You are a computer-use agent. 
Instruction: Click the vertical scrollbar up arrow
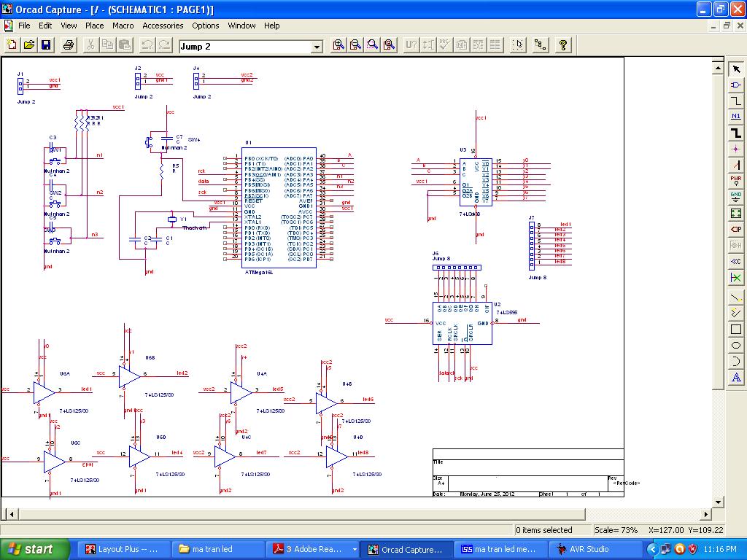(718, 68)
